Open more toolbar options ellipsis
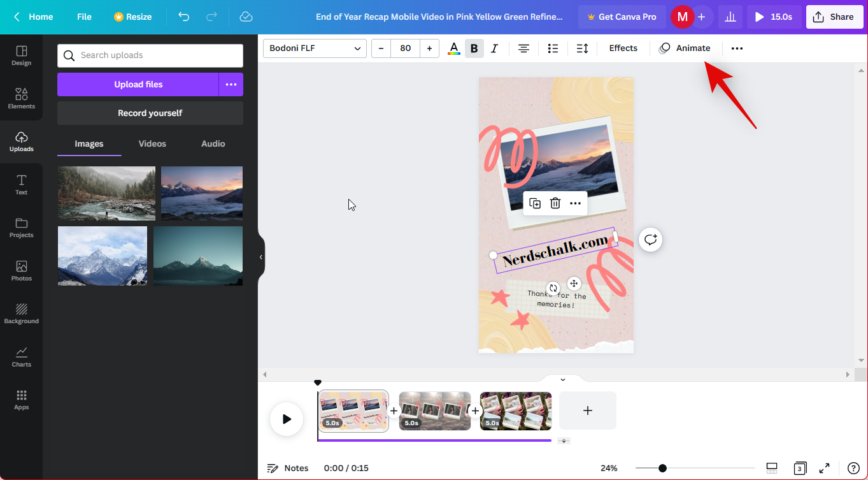Image resolution: width=868 pixels, height=480 pixels. click(737, 48)
